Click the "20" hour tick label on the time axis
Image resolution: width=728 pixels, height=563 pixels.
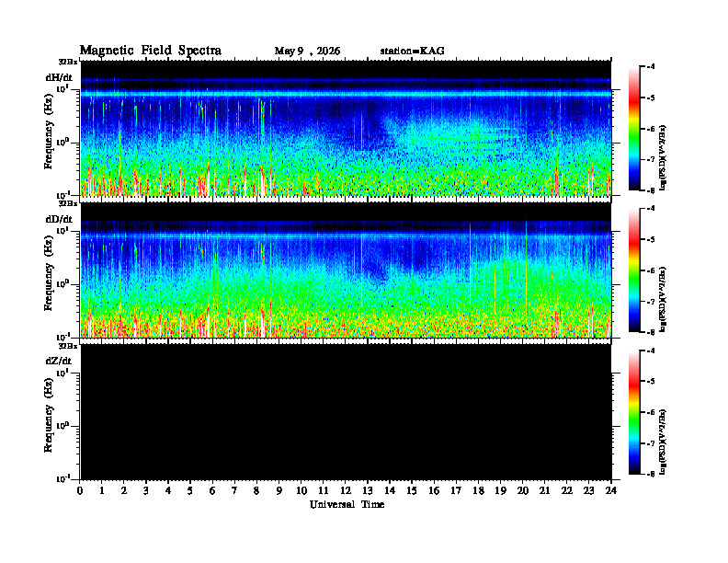point(522,491)
